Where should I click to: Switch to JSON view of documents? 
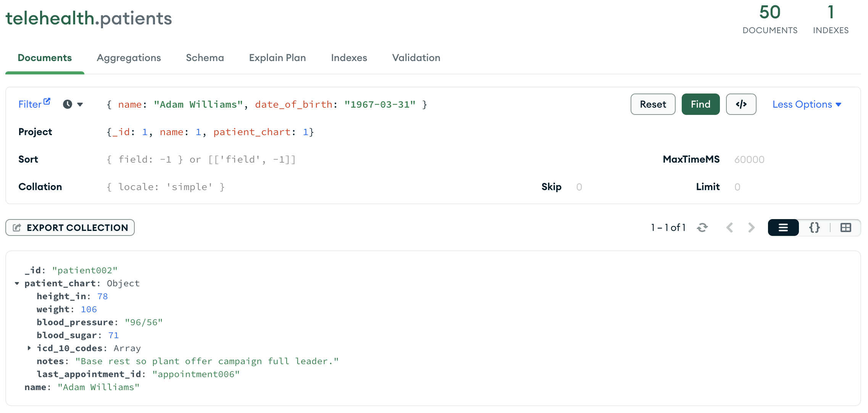click(814, 227)
